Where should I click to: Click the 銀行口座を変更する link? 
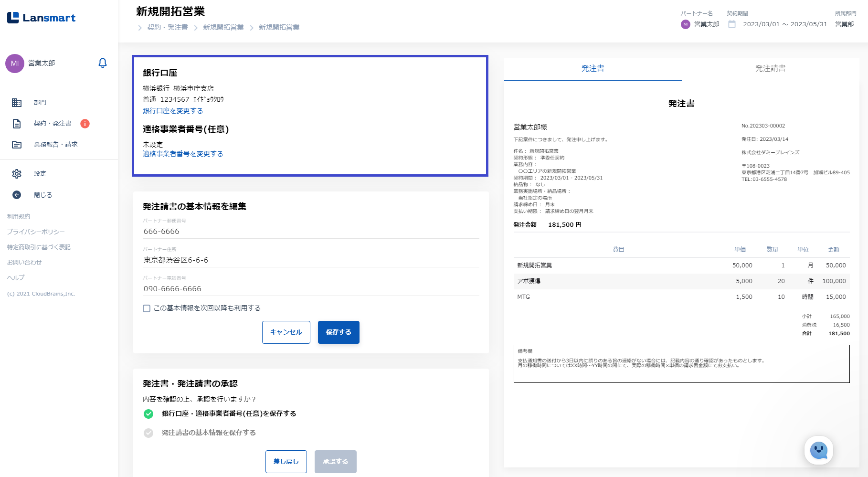click(x=173, y=111)
